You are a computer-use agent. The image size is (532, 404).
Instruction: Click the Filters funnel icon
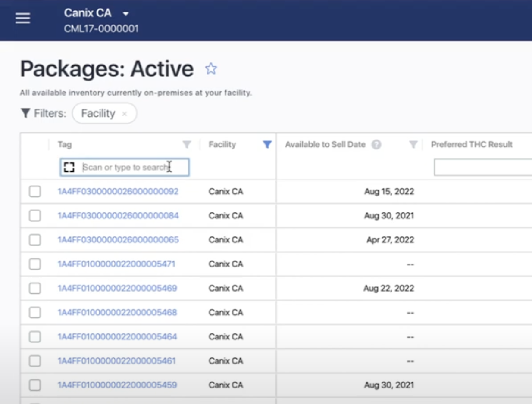coord(26,113)
